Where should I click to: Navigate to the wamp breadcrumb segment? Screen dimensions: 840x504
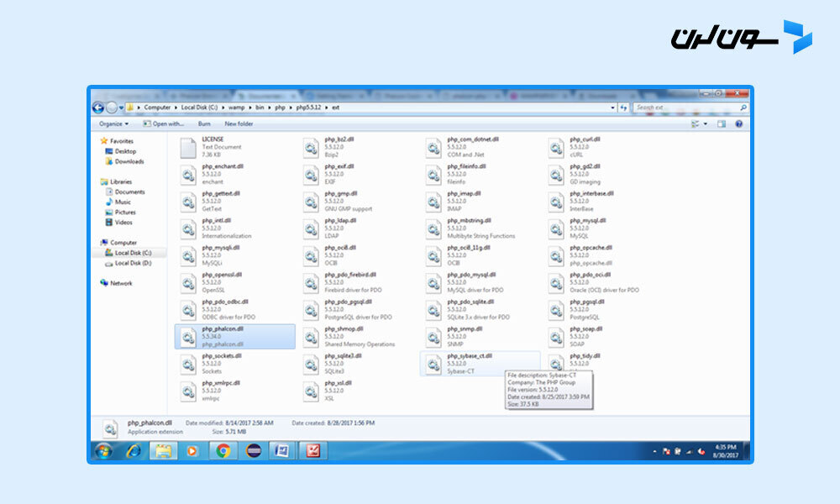pos(236,108)
